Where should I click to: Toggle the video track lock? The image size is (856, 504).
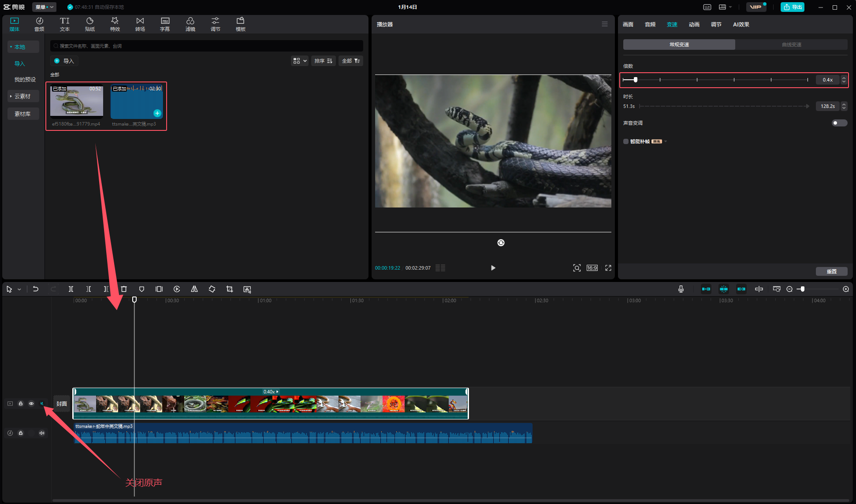pyautogui.click(x=21, y=404)
